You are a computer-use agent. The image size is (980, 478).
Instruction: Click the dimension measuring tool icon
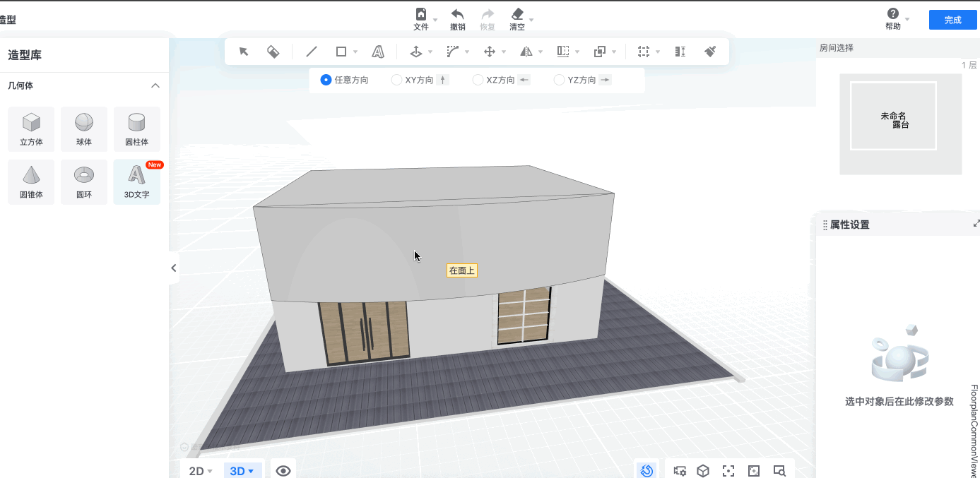(680, 52)
